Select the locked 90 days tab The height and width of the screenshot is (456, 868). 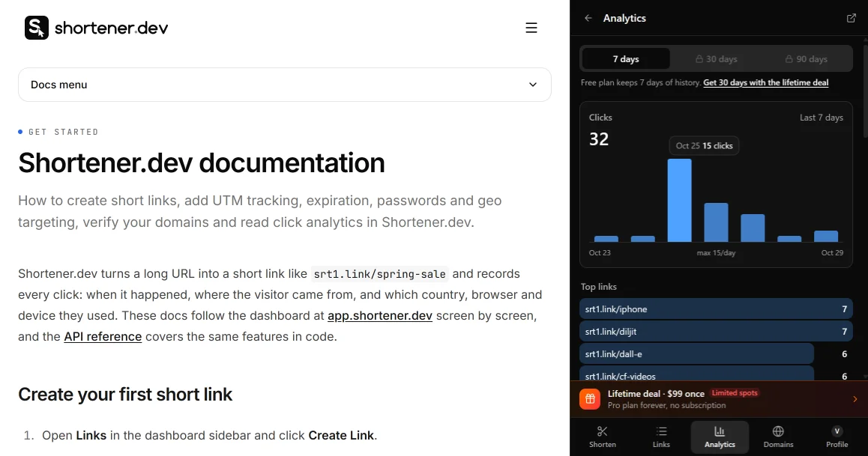click(x=806, y=59)
